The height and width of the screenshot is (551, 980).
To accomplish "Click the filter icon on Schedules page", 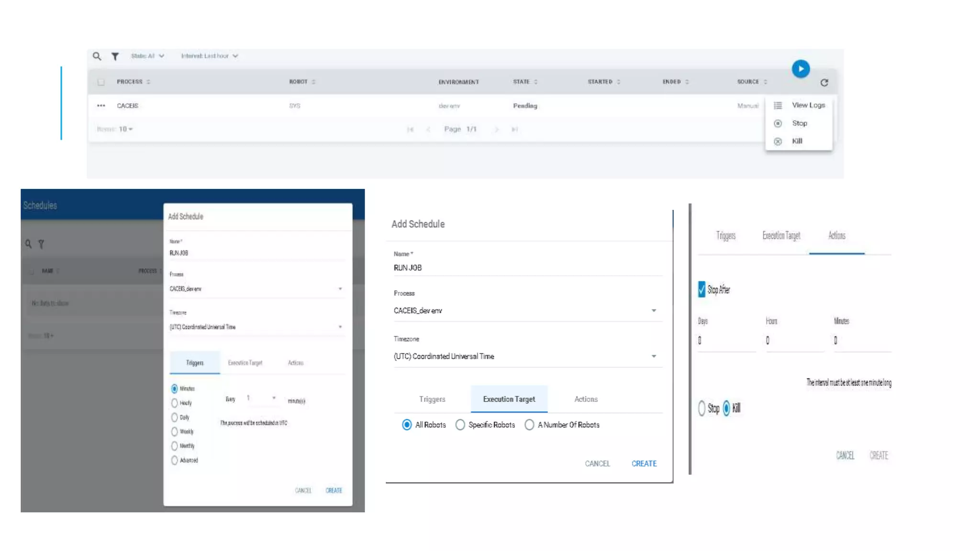I will [x=41, y=244].
